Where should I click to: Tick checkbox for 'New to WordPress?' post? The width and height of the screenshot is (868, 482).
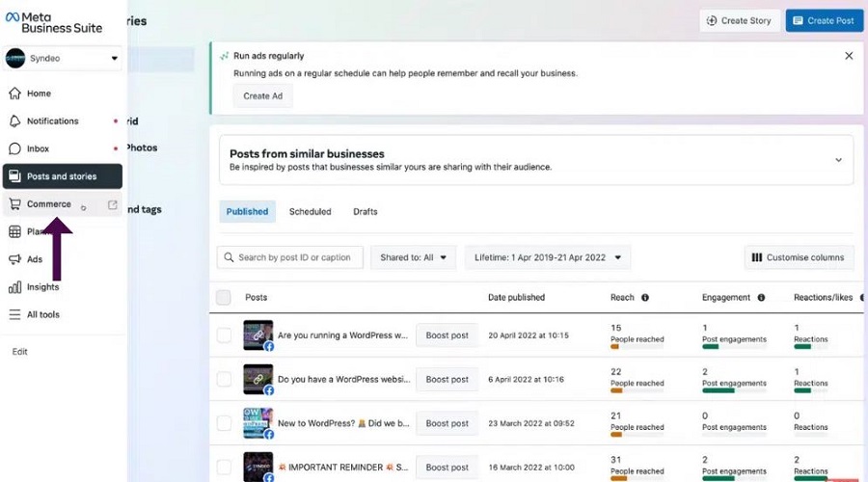coord(224,423)
